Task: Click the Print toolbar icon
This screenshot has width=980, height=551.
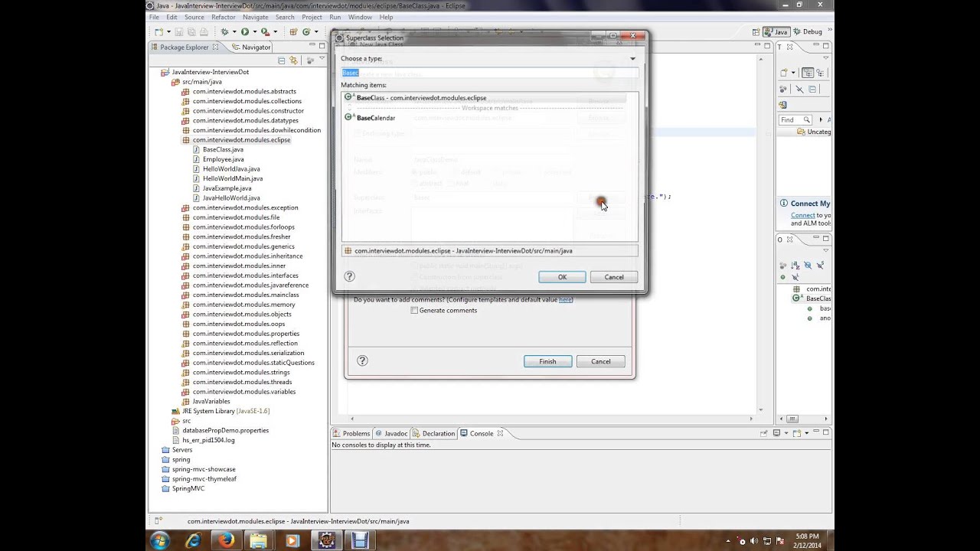Action: (204, 32)
